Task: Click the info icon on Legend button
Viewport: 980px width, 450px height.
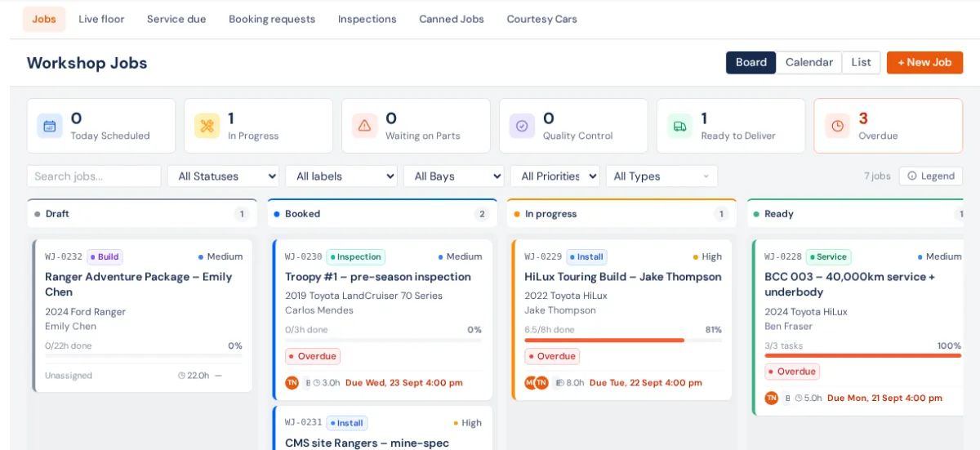Action: pyautogui.click(x=912, y=176)
